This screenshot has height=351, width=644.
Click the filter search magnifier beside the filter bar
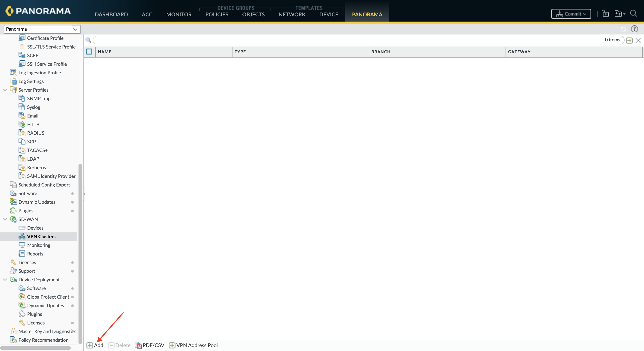(x=88, y=40)
